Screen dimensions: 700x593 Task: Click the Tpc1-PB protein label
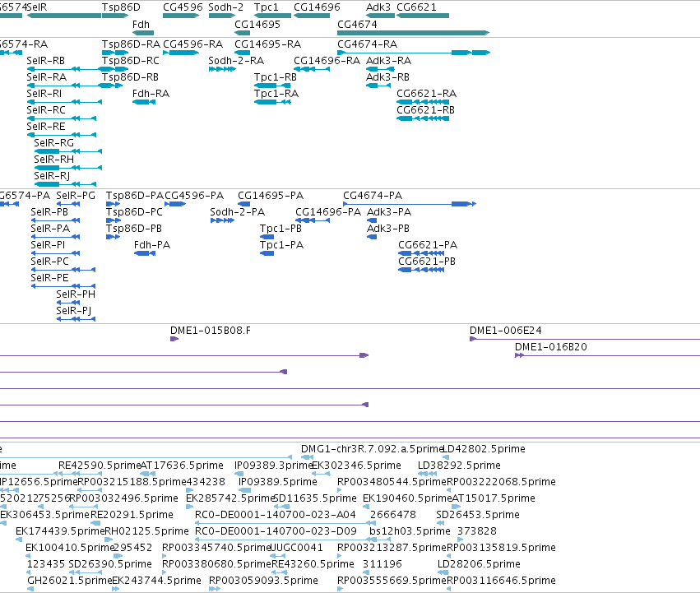[280, 229]
